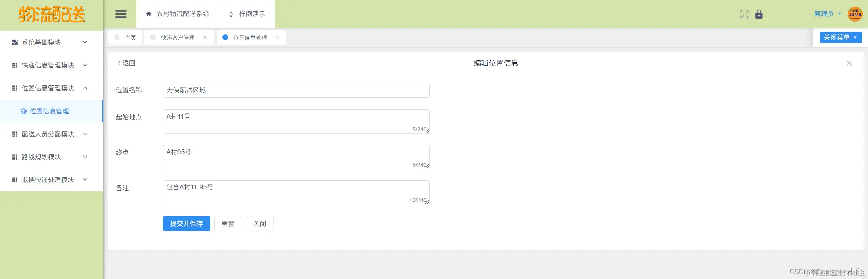This screenshot has height=279, width=868.
Task: Close the 位置信息管理 tab with its X
Action: point(278,37)
